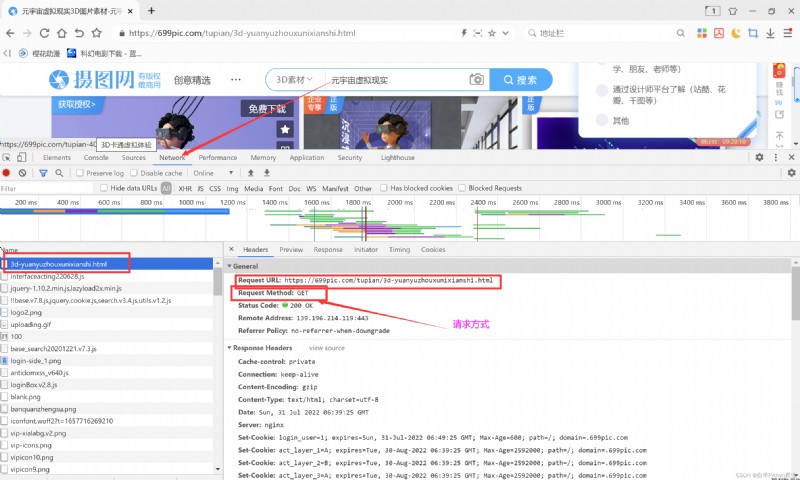Click the 搜索 search button

click(520, 80)
